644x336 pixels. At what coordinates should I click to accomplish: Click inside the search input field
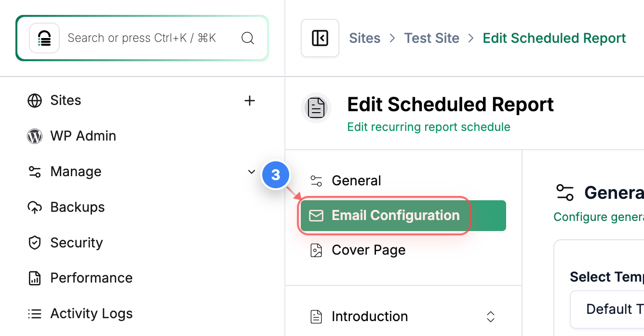tap(145, 38)
